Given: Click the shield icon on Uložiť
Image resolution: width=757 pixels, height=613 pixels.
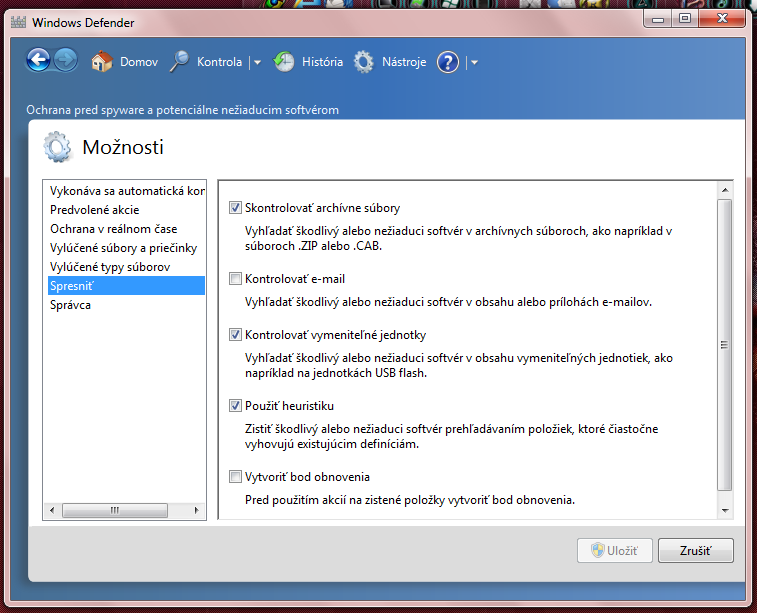Looking at the screenshot, I should [x=598, y=550].
